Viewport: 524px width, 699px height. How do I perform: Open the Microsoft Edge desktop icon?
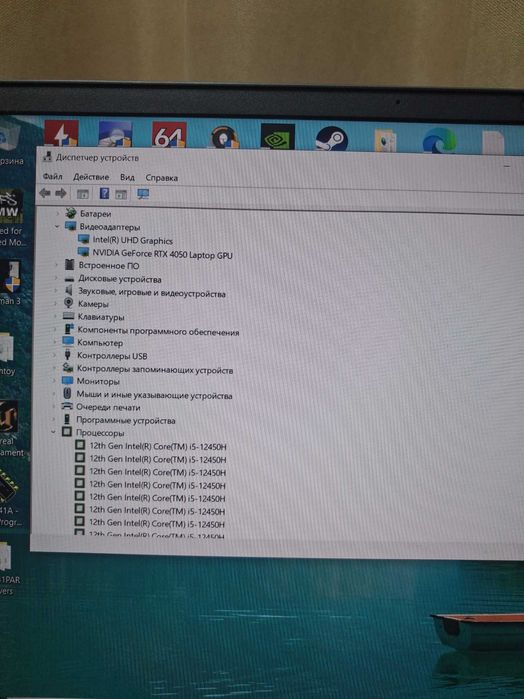pos(439,140)
